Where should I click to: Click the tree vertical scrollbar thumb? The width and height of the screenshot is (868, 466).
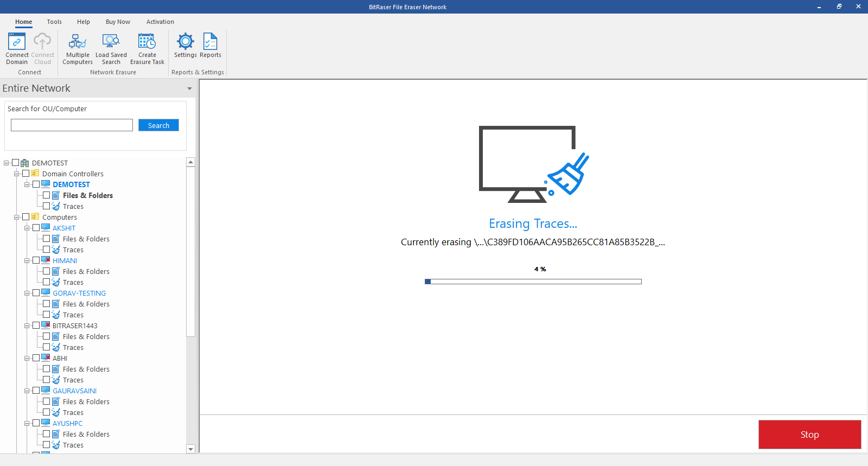(190, 252)
